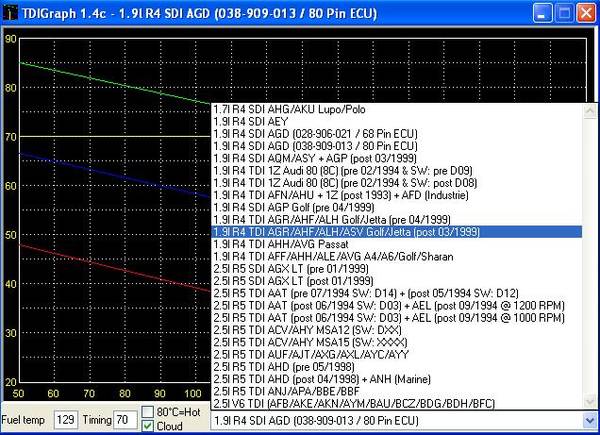Image resolution: width=600 pixels, height=435 pixels.
Task: Choose 1.9l TDI AGR/AHF/ALH Golf/Jetta pre 04/1999
Action: pos(396,220)
